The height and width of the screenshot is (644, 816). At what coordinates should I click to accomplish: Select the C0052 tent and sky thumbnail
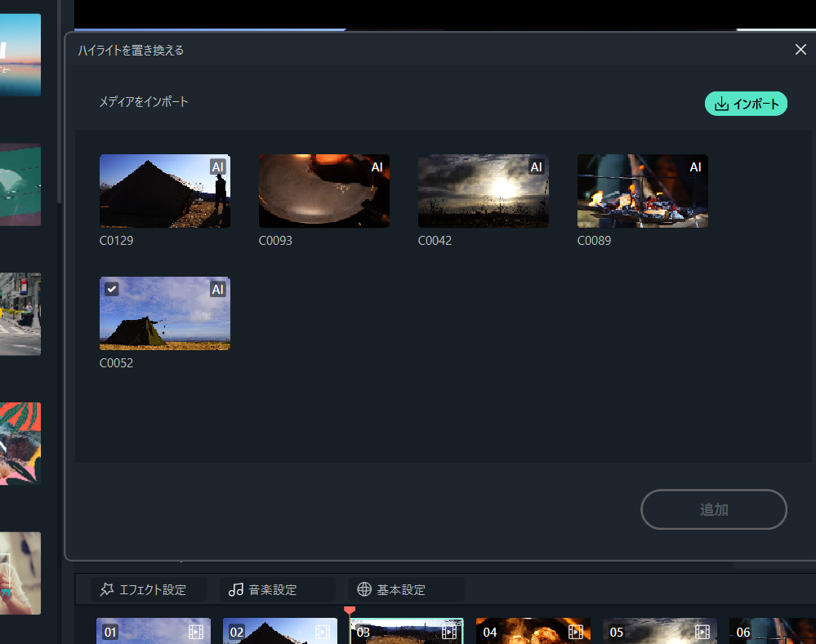[x=165, y=313]
